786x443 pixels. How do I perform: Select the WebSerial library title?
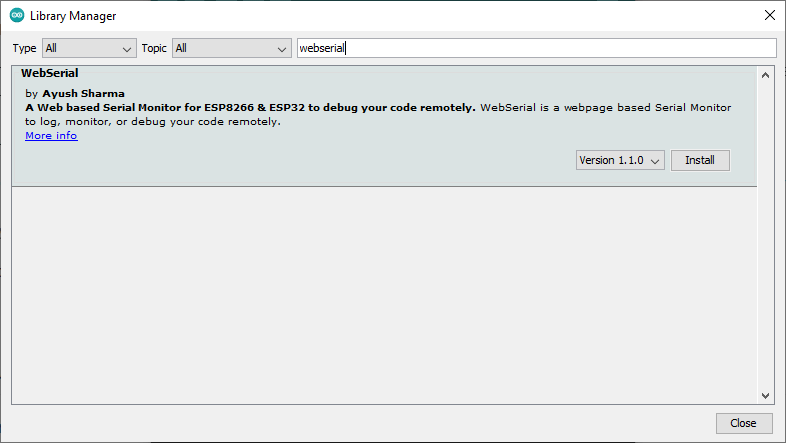click(x=50, y=73)
